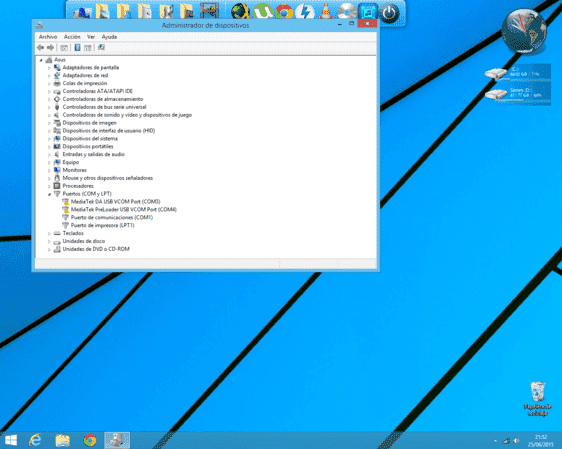Open the Archivo menu
This screenshot has width=562, height=449.
48,37
